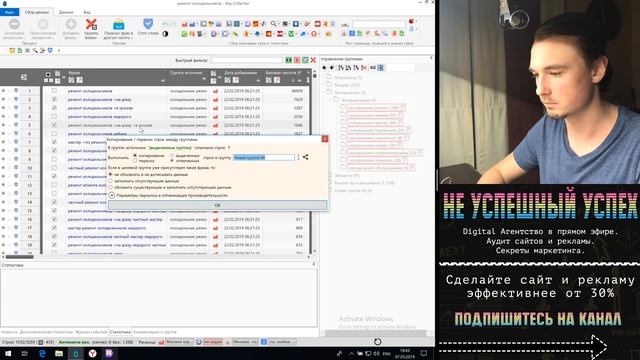Click the half-black contrast circle icon in ribbon

coord(165,34)
